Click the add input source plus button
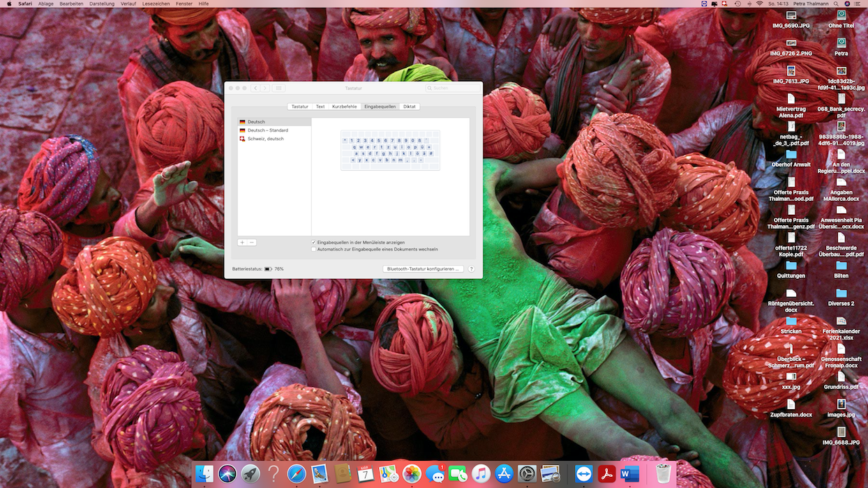Screen dimensions: 868x488 242,243
